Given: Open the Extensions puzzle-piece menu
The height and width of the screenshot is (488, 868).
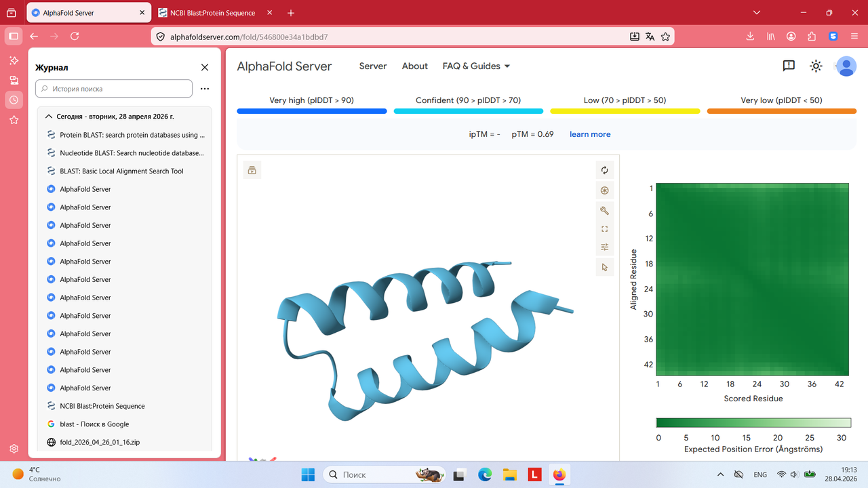Looking at the screenshot, I should click(x=812, y=37).
